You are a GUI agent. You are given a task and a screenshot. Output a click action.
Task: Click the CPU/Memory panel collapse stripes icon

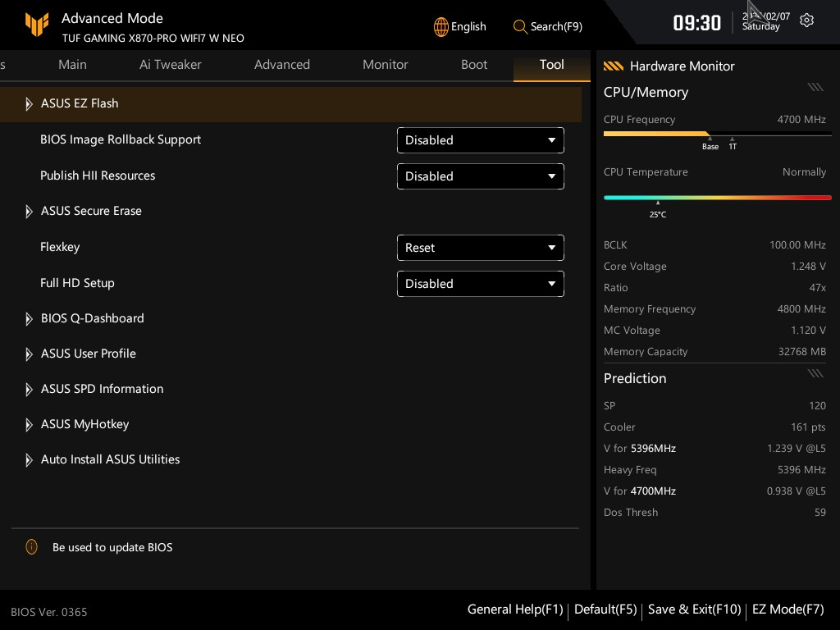coord(815,87)
